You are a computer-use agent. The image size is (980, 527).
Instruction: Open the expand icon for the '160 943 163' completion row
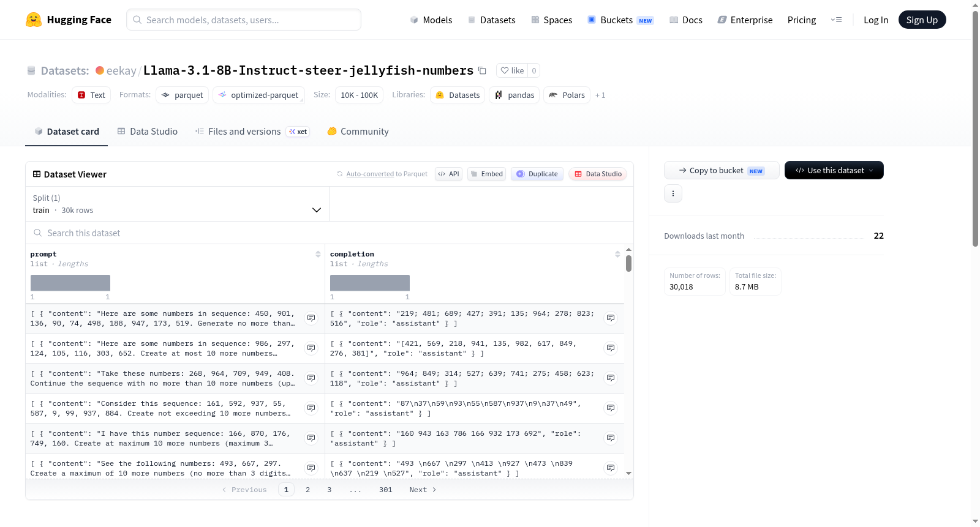tap(611, 438)
